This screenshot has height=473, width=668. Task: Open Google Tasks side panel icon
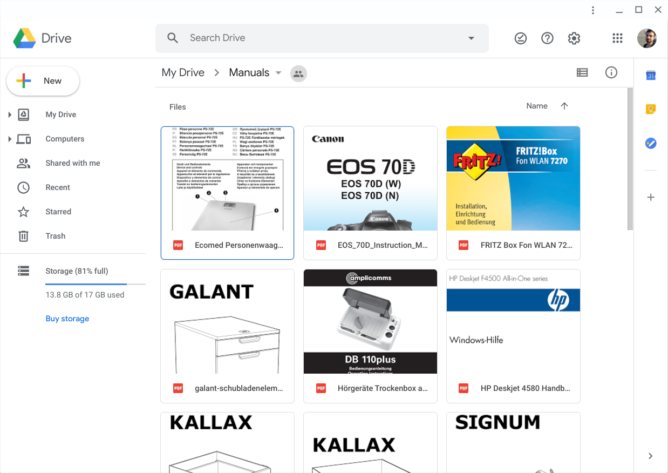(x=651, y=143)
